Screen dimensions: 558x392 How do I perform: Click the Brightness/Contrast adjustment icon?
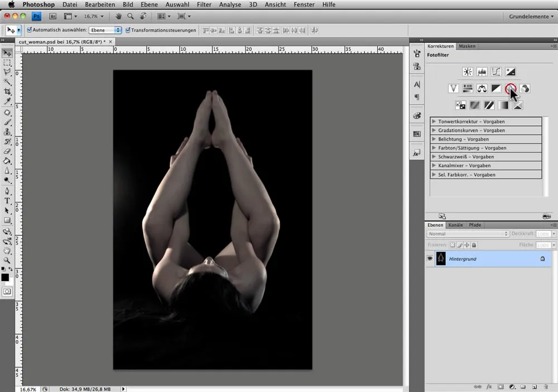tap(468, 72)
